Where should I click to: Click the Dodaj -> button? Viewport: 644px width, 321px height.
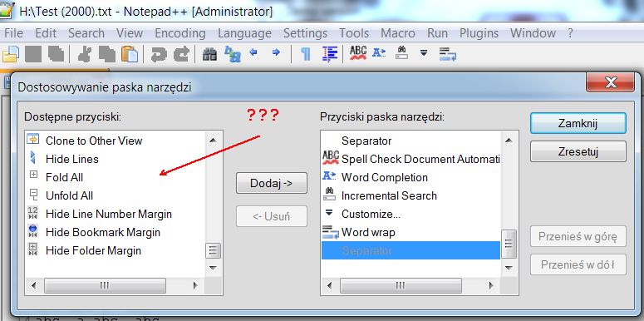(x=272, y=183)
